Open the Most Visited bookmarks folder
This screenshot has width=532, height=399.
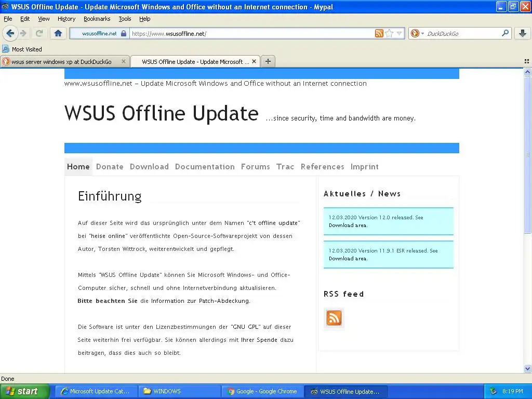22,49
